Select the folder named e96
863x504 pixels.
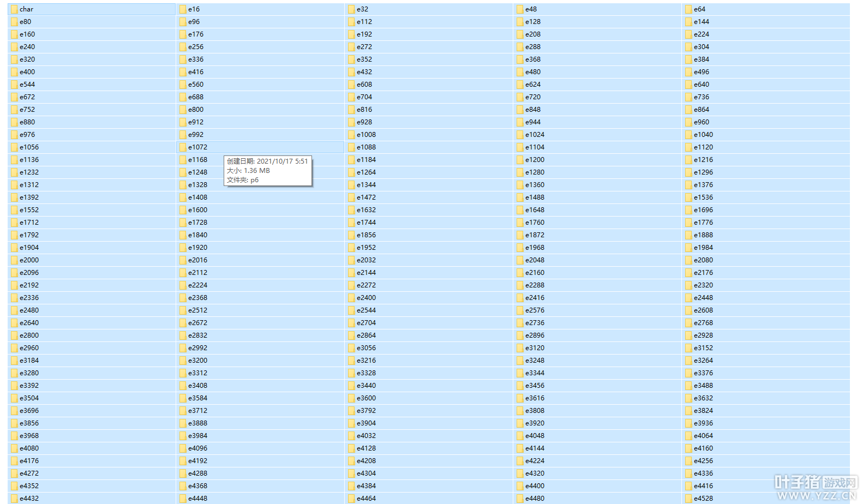(194, 22)
